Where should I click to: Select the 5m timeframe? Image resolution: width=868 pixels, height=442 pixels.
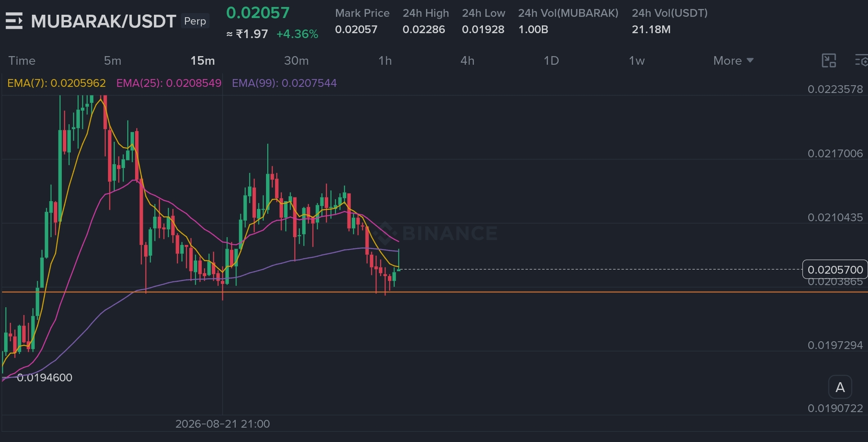pos(113,61)
